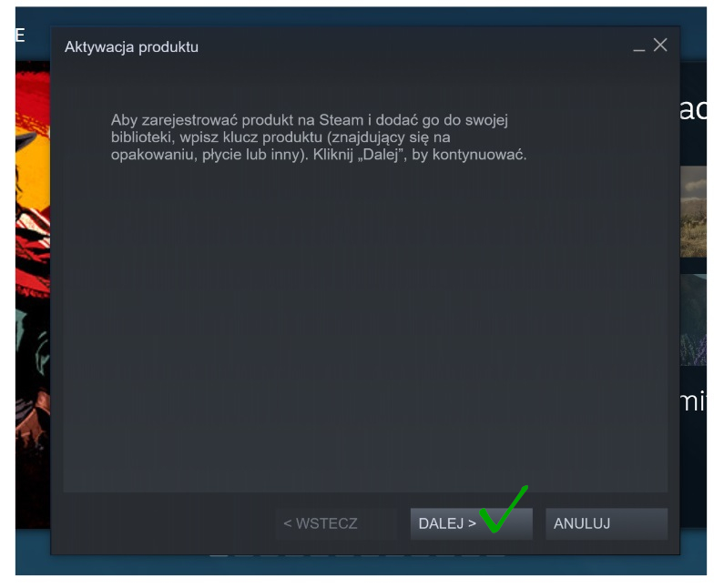Click the partially hidden menu ending in E
Viewport: 724px width, 588px height.
pos(20,35)
